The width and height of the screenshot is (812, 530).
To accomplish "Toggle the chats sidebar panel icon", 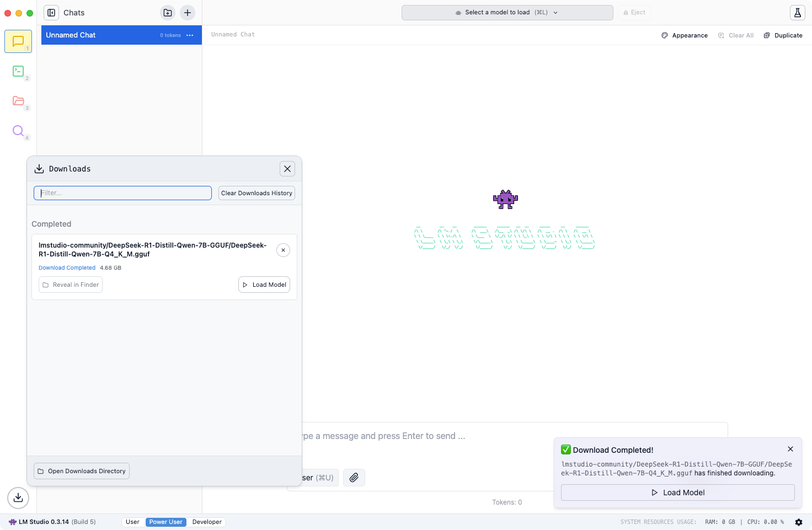I will coord(51,13).
